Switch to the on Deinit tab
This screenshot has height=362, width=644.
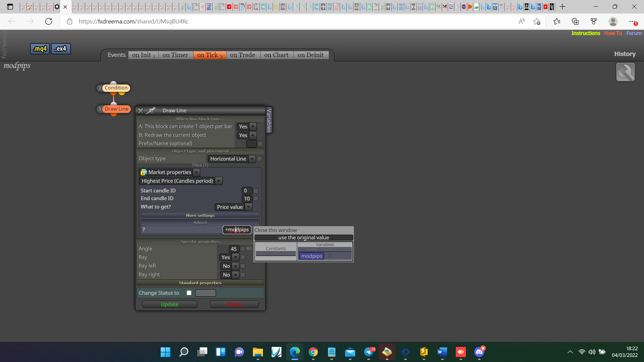311,55
